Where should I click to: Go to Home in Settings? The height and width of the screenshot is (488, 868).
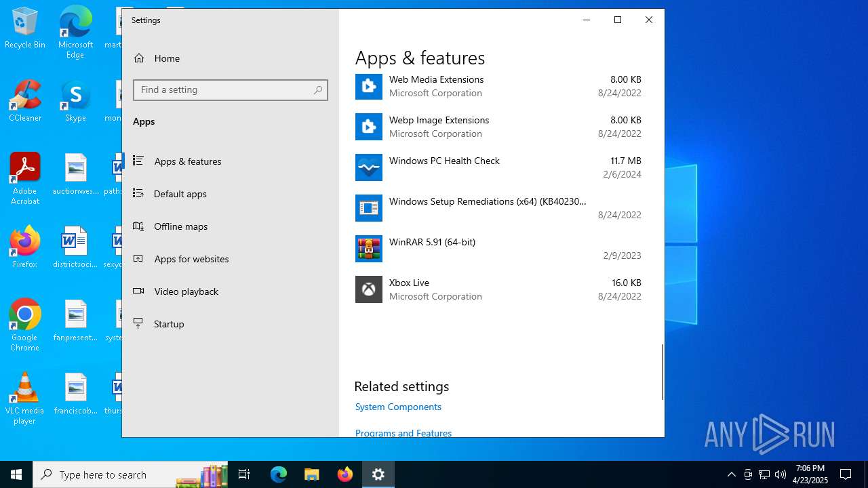(x=167, y=58)
